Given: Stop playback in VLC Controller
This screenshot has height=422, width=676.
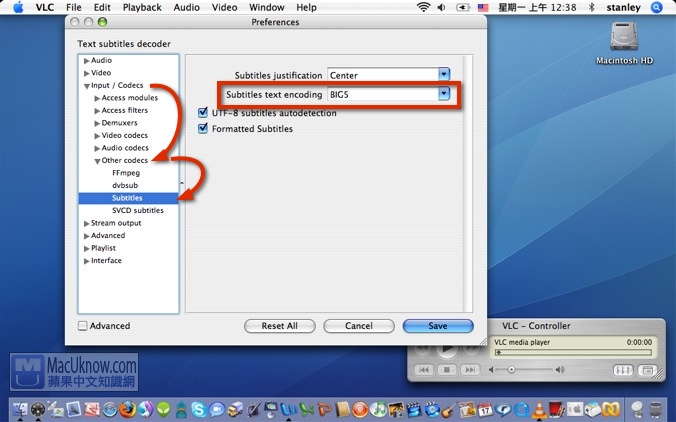Looking at the screenshot, I should click(x=447, y=370).
